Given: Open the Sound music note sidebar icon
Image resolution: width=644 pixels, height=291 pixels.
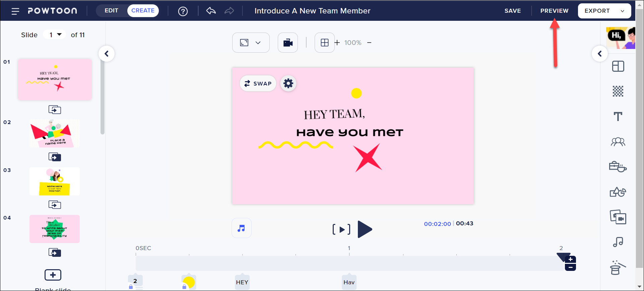Looking at the screenshot, I should 618,242.
